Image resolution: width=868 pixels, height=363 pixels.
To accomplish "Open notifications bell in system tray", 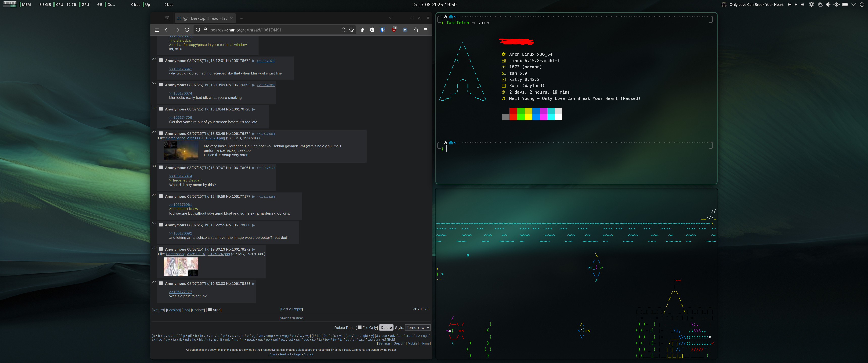I will (x=811, y=4).
